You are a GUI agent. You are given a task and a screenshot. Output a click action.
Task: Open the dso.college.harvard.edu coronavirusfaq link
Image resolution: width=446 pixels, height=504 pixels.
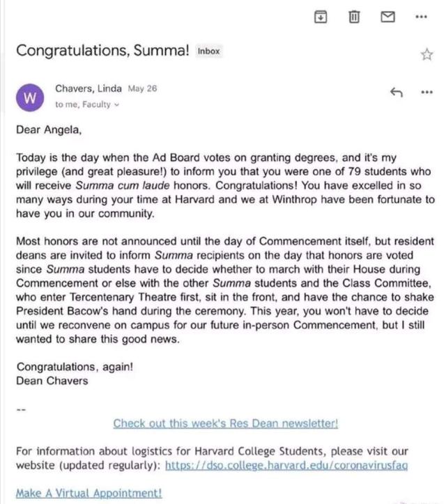click(286, 465)
